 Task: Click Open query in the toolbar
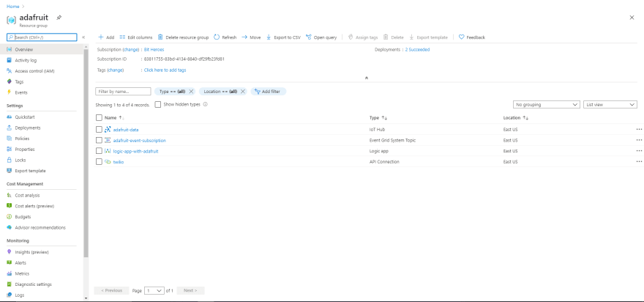pos(321,37)
